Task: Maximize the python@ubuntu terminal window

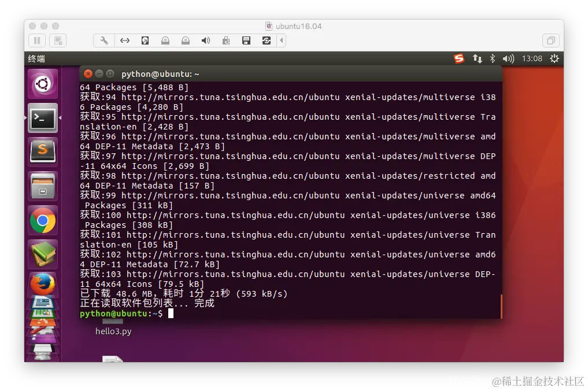Action: click(110, 74)
